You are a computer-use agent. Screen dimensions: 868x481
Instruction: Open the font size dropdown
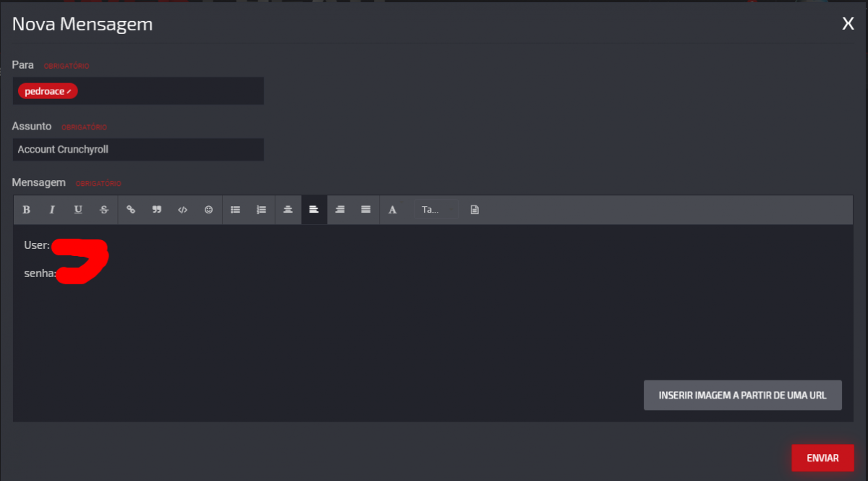pyautogui.click(x=436, y=210)
